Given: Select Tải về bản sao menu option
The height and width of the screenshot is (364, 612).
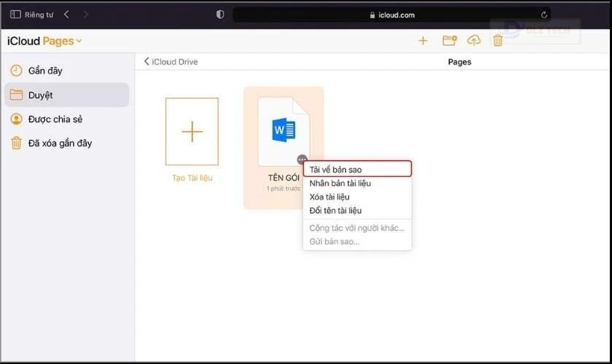Looking at the screenshot, I should (x=357, y=170).
